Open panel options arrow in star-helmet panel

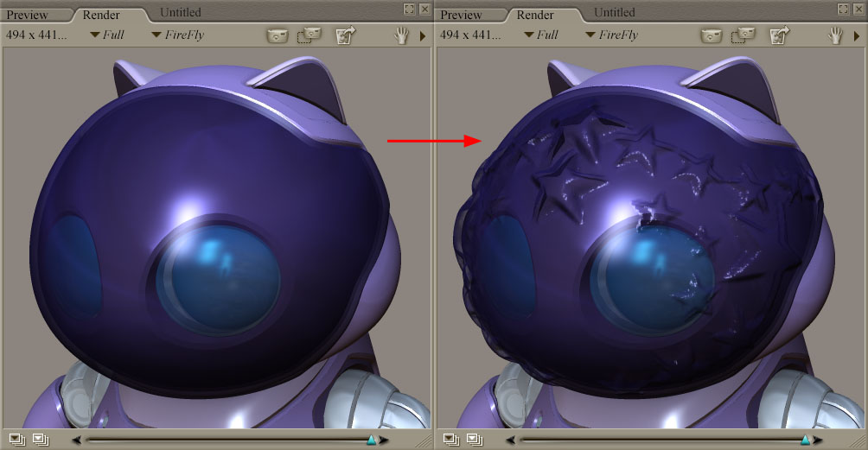(x=857, y=36)
